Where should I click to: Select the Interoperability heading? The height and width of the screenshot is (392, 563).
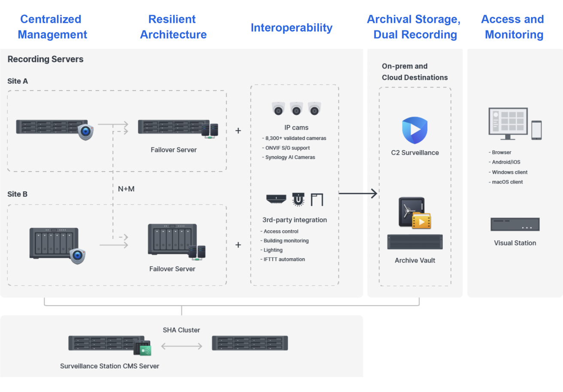pos(291,28)
